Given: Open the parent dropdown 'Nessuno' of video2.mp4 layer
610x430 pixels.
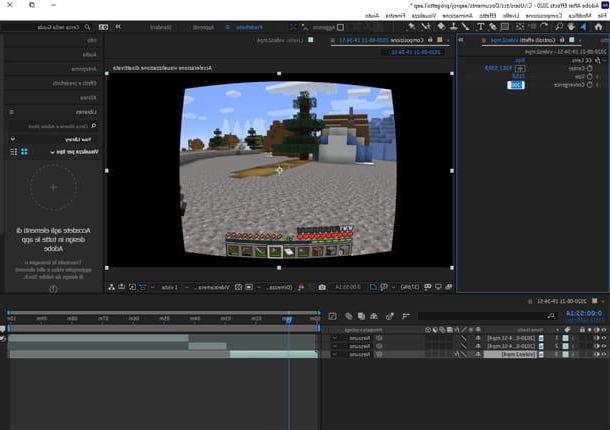Looking at the screenshot, I should 353,354.
